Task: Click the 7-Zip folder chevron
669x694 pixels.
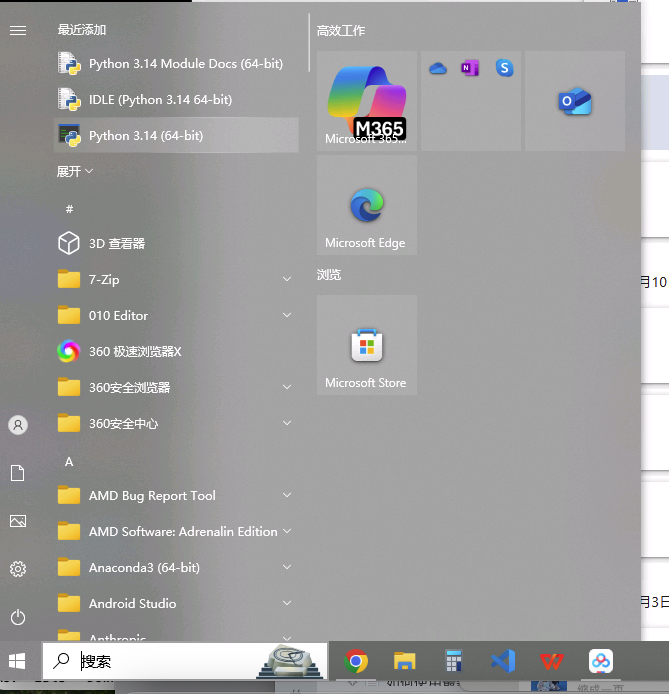Action: [287, 279]
